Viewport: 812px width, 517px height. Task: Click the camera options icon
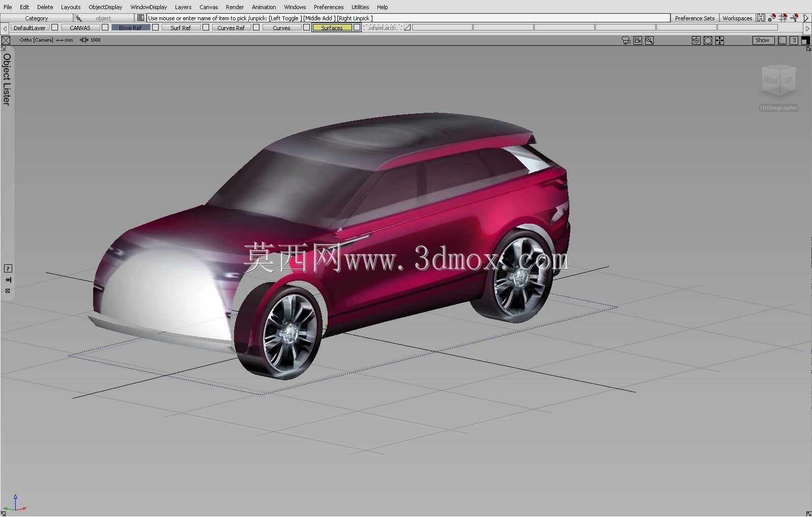(626, 40)
